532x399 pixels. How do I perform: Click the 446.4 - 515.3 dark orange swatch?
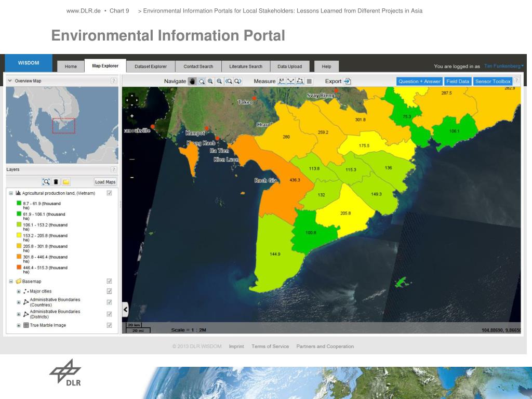[19, 268]
